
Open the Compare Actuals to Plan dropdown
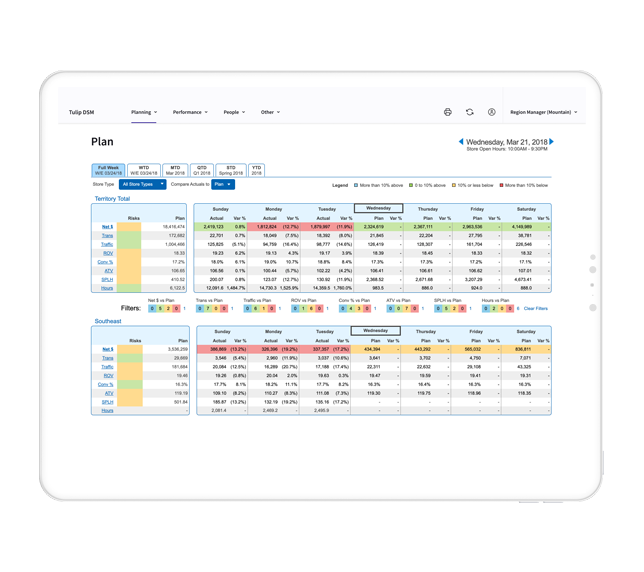(x=223, y=184)
